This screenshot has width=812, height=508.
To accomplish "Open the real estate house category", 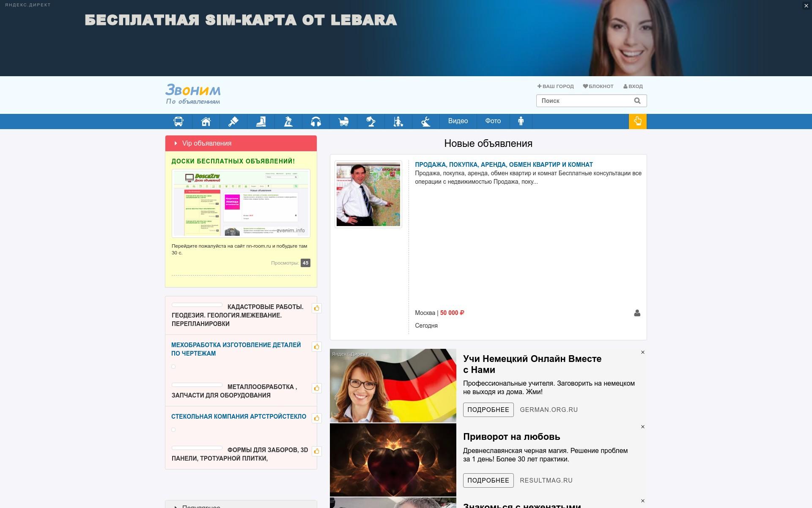I will (x=206, y=121).
